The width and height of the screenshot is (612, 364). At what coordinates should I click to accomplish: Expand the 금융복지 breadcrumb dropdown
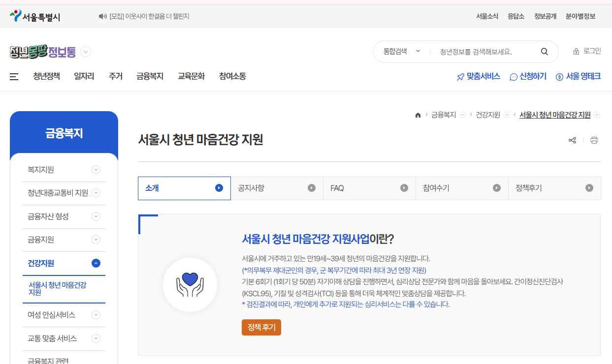(462, 115)
